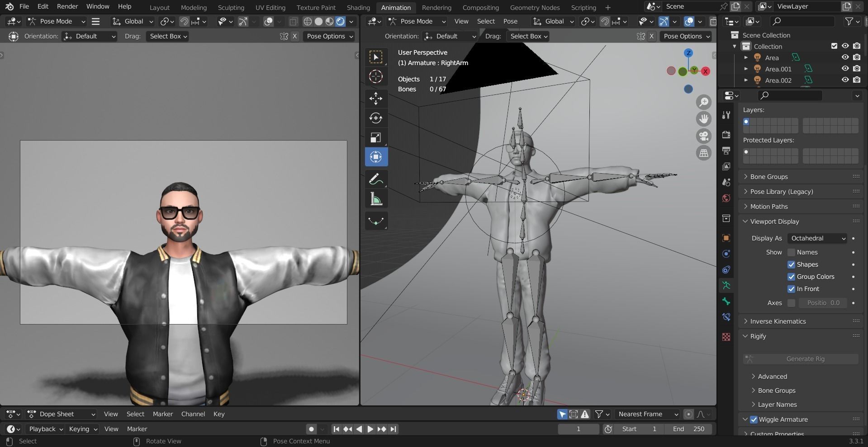This screenshot has width=868, height=447.
Task: Select the Breakdowner pose tool
Action: pos(376,221)
